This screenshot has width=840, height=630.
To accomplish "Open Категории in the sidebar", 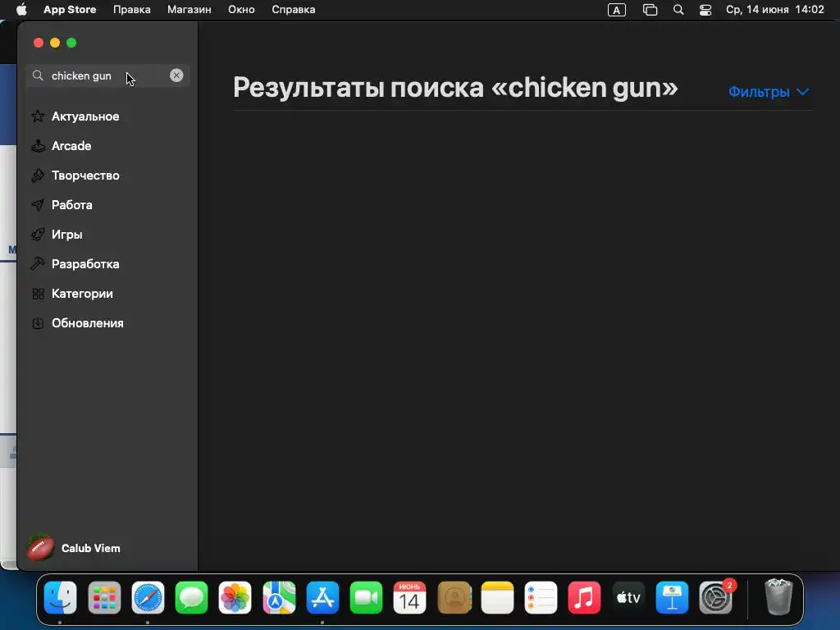I will point(107,294).
